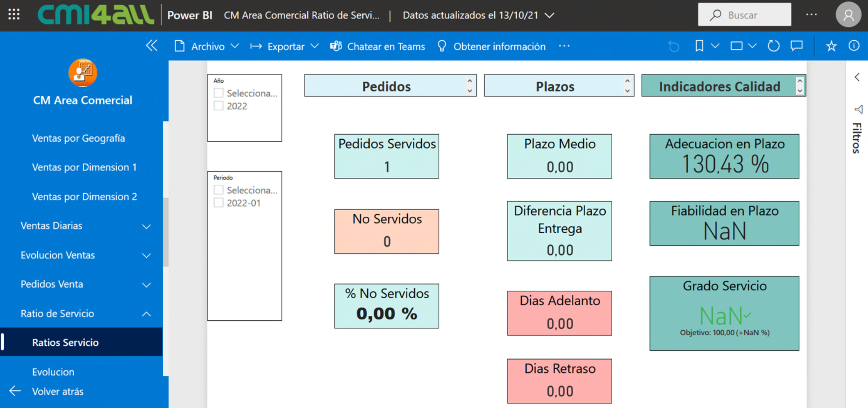The image size is (868, 408).
Task: Click the bookmark icon in the toolbar
Action: [699, 46]
